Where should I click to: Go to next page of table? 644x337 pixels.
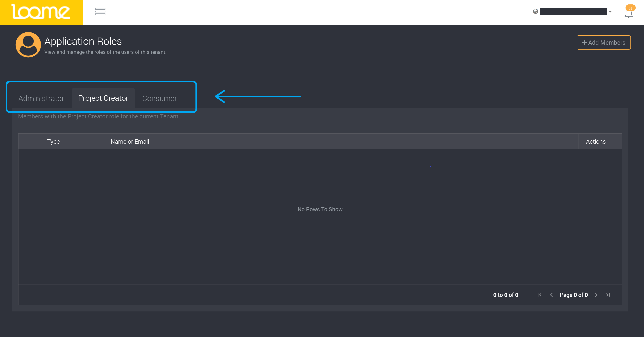[596, 295]
